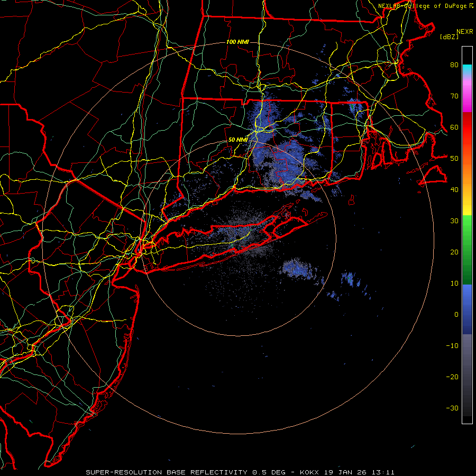Click the "100 NMI" range ring label
476x476 pixels.
(x=237, y=42)
